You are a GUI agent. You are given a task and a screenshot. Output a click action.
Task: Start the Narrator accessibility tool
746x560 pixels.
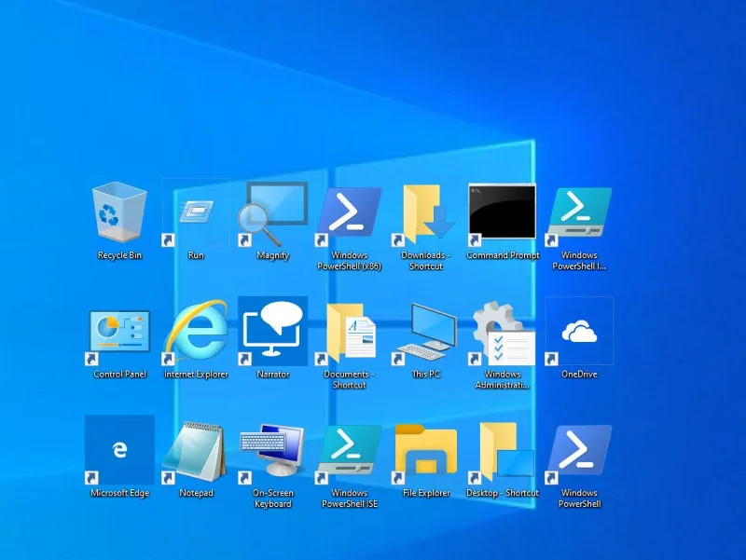point(273,331)
